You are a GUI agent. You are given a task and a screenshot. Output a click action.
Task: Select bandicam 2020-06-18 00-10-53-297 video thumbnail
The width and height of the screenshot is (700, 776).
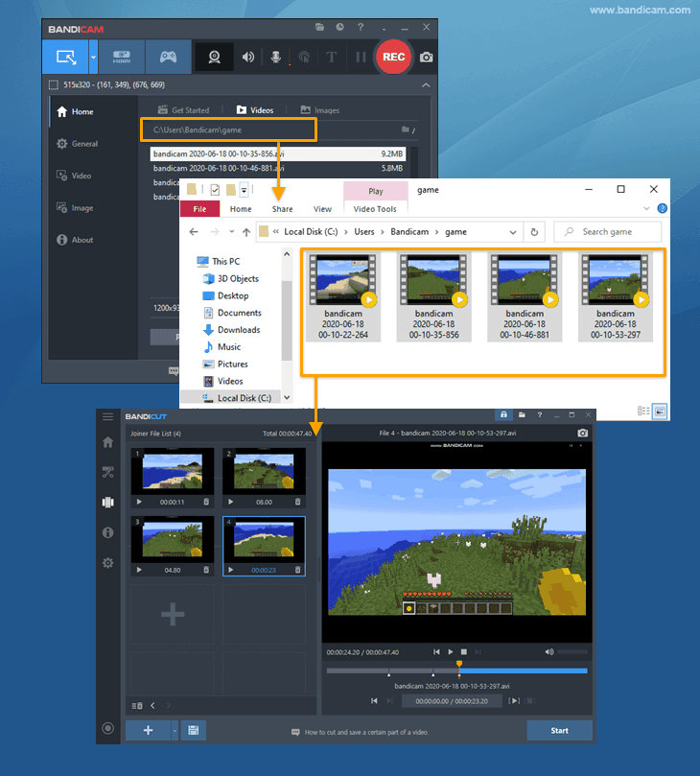616,297
